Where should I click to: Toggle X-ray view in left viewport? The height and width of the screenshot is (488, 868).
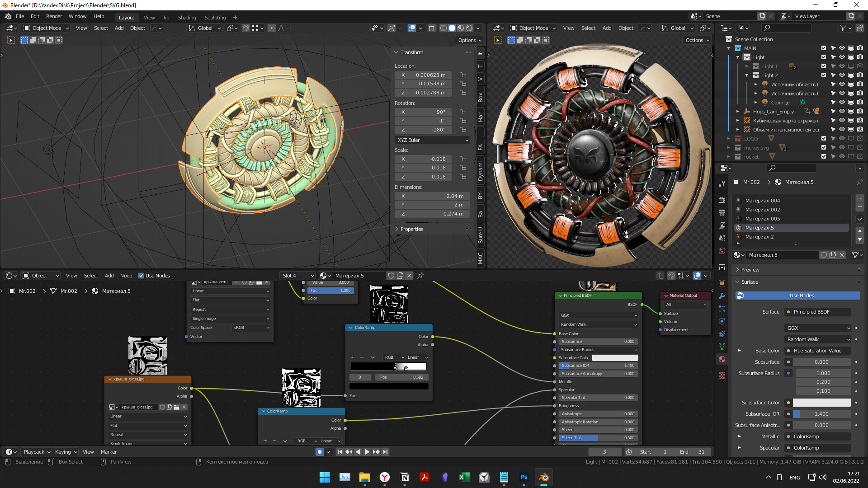pos(432,28)
